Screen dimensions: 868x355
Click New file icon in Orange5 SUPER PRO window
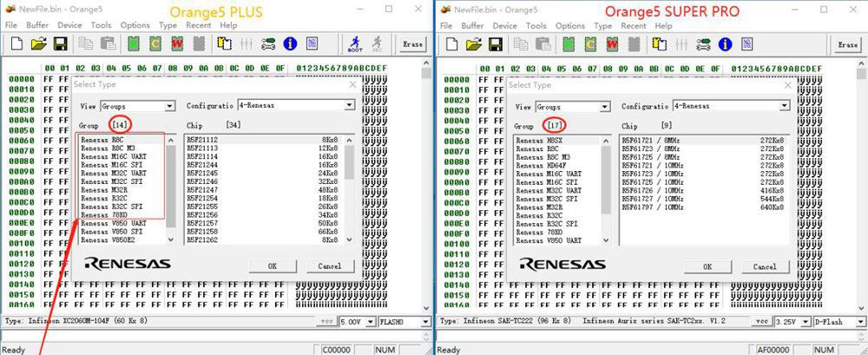point(452,44)
